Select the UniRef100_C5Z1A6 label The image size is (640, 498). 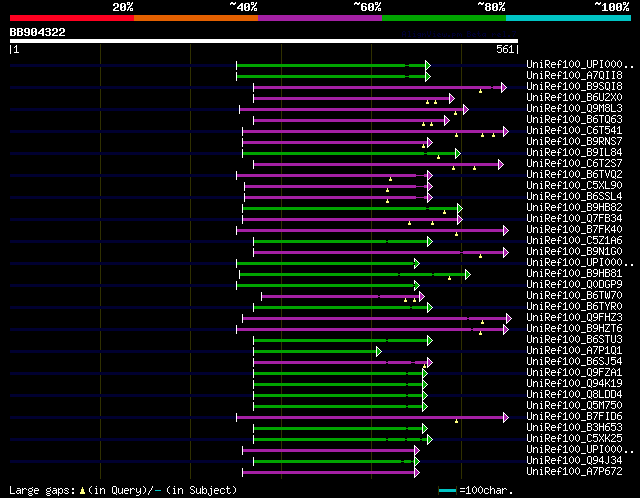[574, 241]
